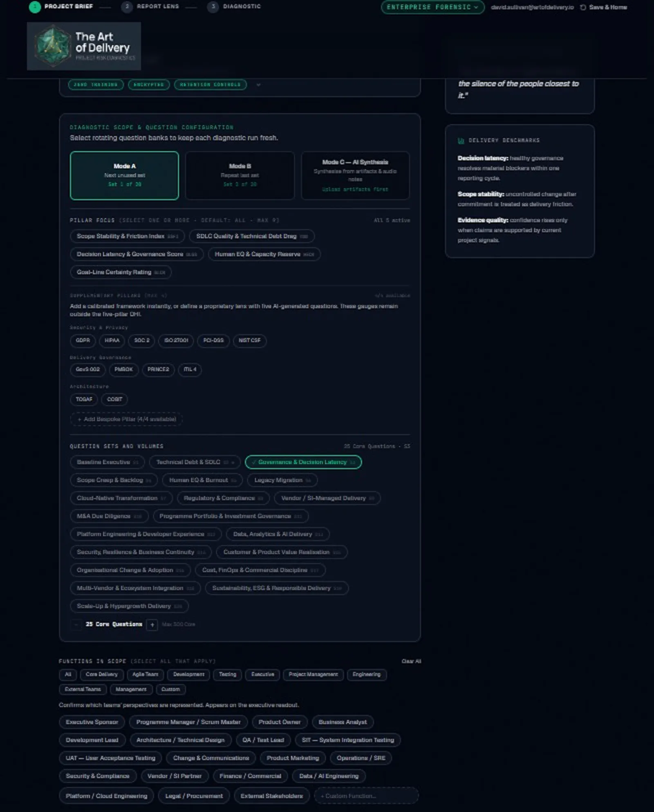Go to the Project Brief step

click(61, 7)
